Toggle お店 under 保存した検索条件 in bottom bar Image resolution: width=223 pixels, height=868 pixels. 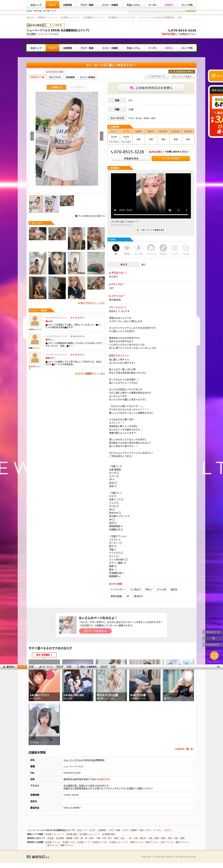click(x=113, y=667)
